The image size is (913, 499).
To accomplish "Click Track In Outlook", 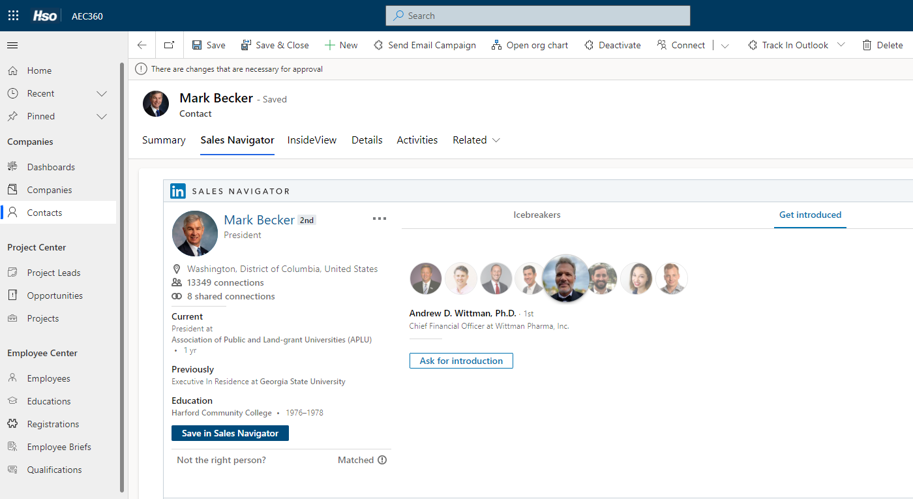I will click(788, 45).
